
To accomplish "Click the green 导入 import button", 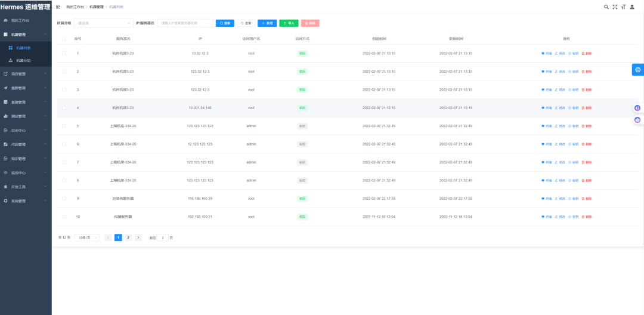I will tap(289, 23).
